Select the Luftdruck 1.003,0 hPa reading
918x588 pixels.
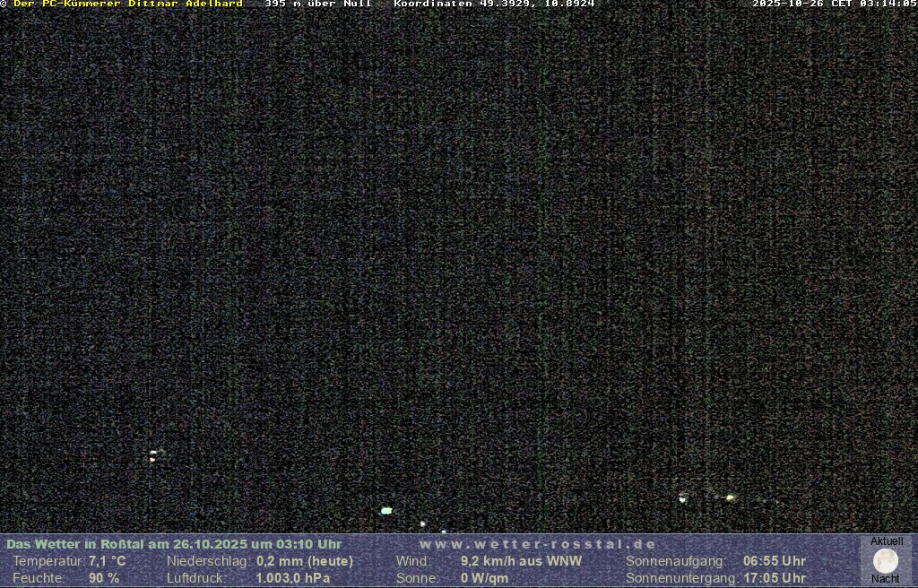click(x=292, y=578)
